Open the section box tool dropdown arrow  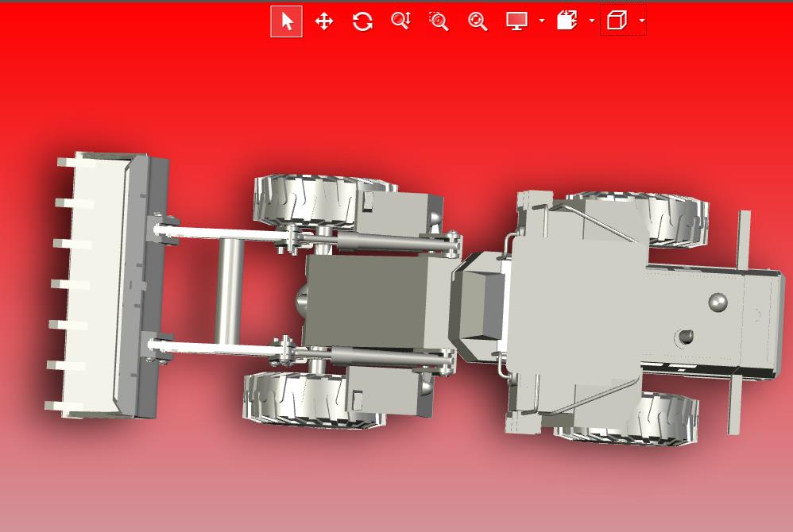[x=592, y=21]
